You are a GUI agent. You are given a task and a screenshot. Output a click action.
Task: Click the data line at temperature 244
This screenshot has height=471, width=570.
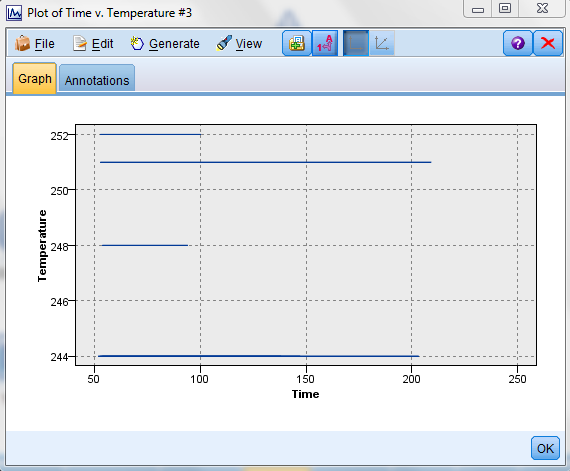point(258,356)
